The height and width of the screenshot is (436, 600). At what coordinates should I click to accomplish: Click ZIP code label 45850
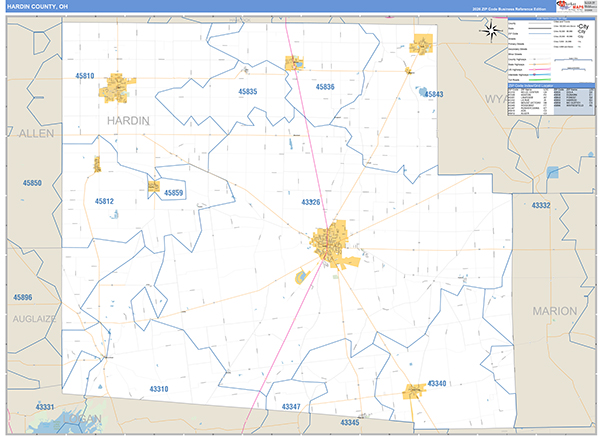(x=32, y=183)
